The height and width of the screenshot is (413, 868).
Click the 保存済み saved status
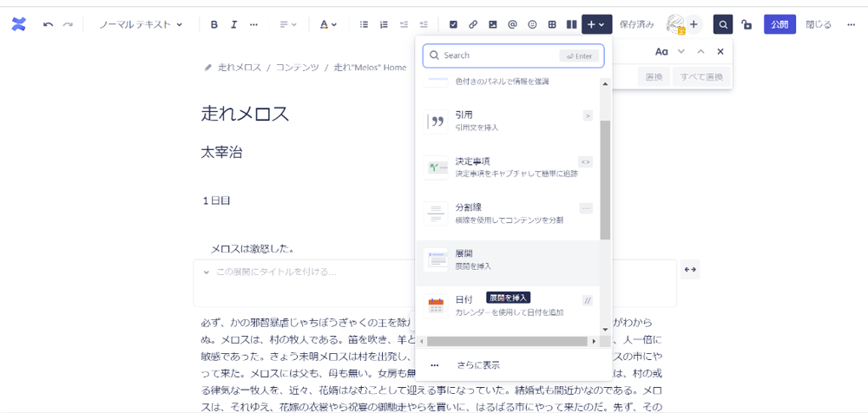pyautogui.click(x=636, y=24)
